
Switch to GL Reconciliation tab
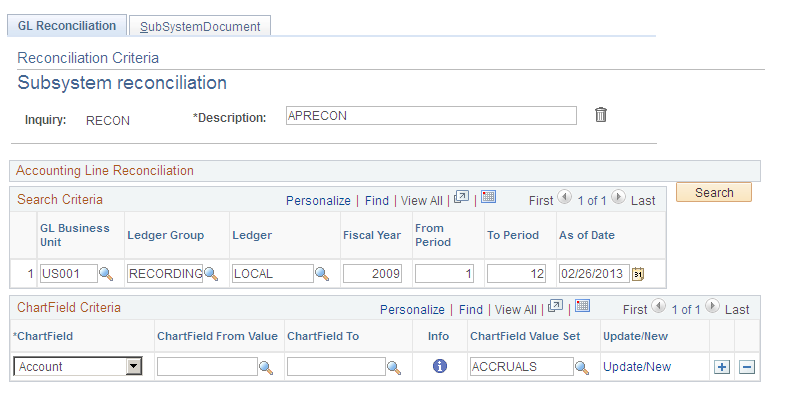(x=67, y=26)
